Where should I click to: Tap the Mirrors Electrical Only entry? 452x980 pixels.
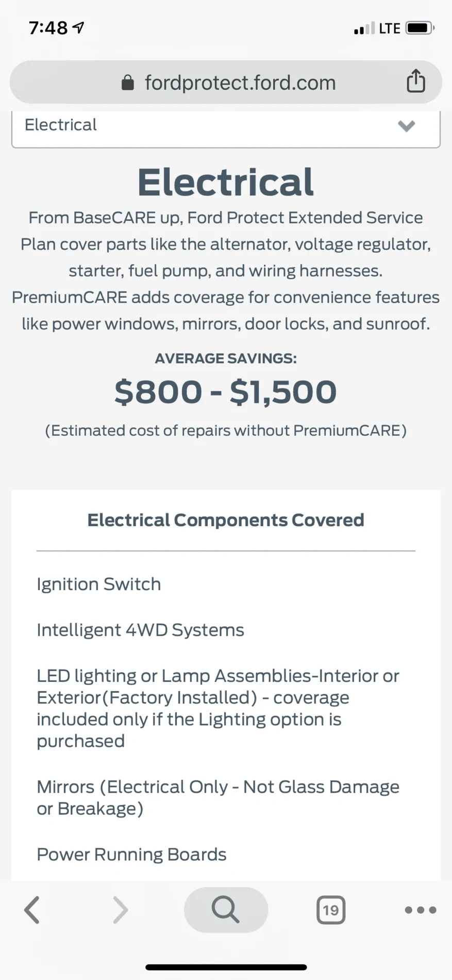pyautogui.click(x=218, y=797)
